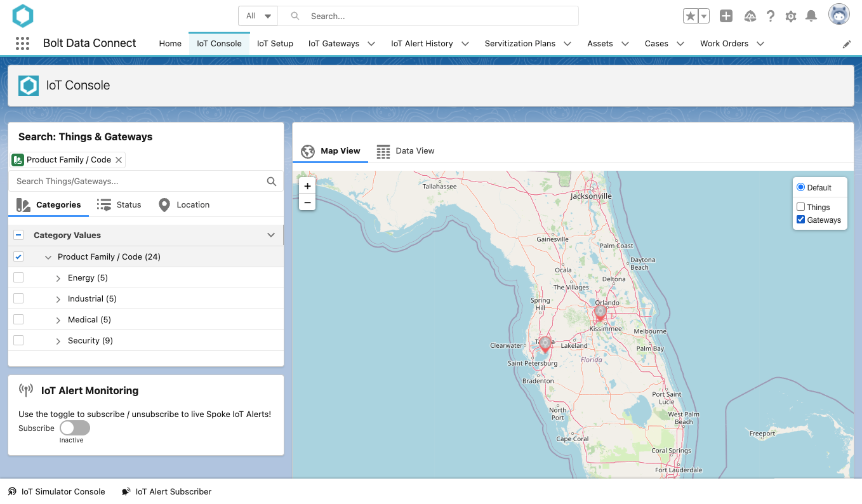Select the Default map radio button

[x=800, y=187]
